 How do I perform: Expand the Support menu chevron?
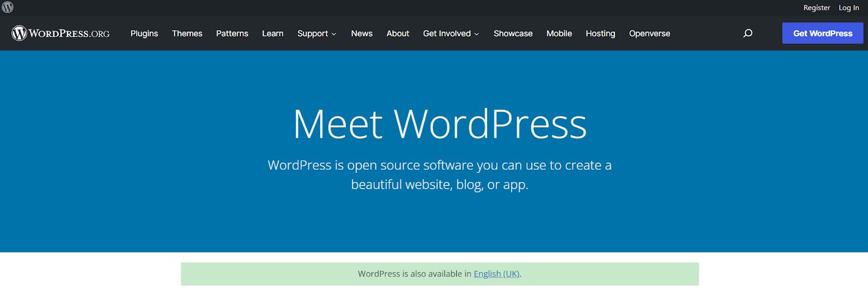[334, 34]
